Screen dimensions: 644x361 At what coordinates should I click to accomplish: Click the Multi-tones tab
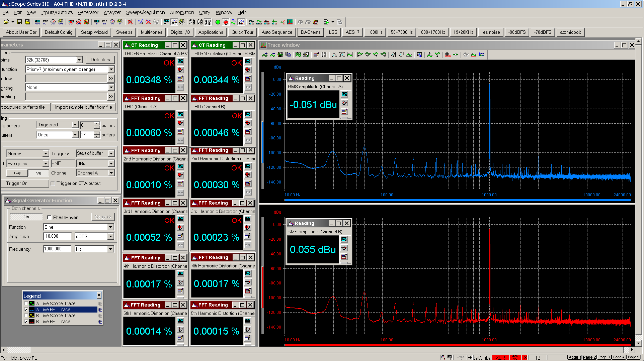click(x=151, y=32)
